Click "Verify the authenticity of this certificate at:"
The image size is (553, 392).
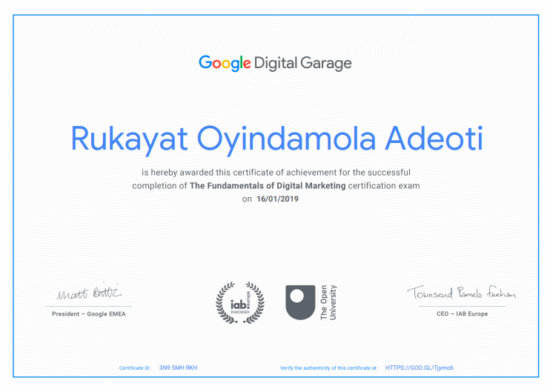[328, 368]
